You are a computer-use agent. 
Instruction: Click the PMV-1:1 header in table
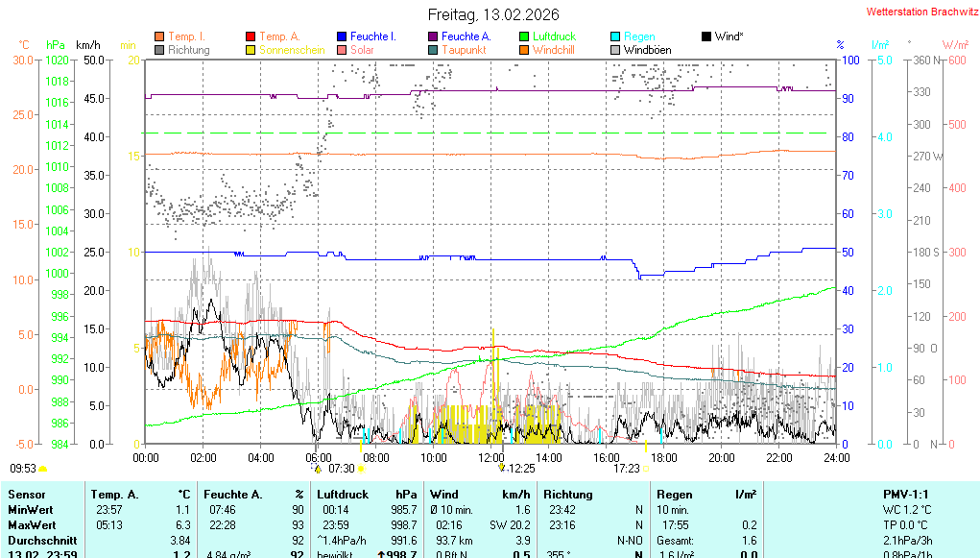907,494
